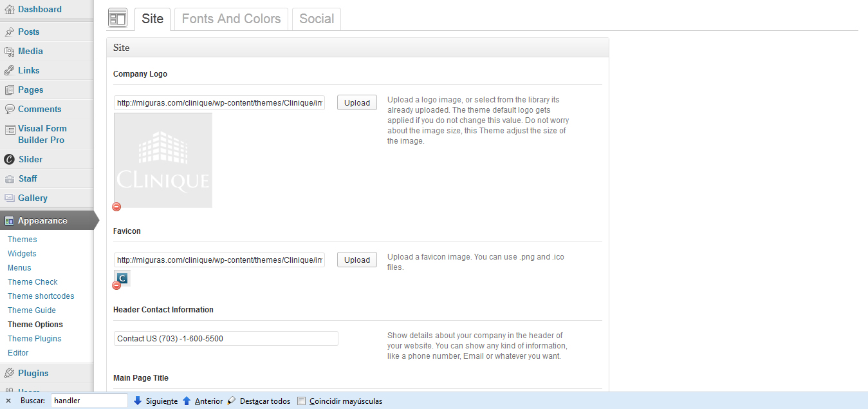
Task: Close the find bar
Action: click(x=8, y=401)
